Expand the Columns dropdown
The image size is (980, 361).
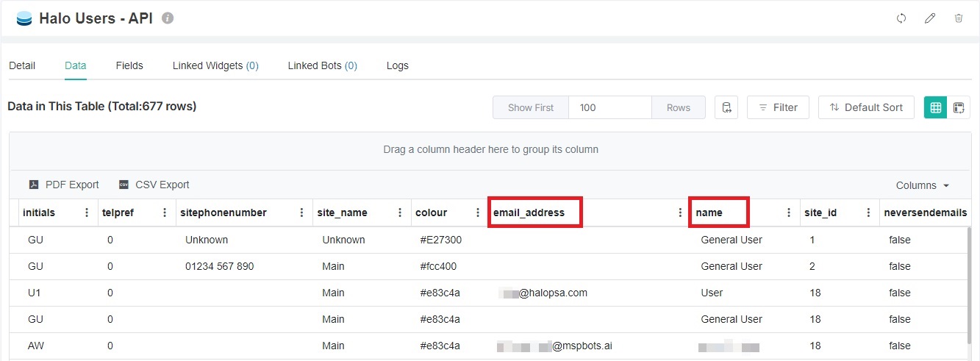click(922, 185)
